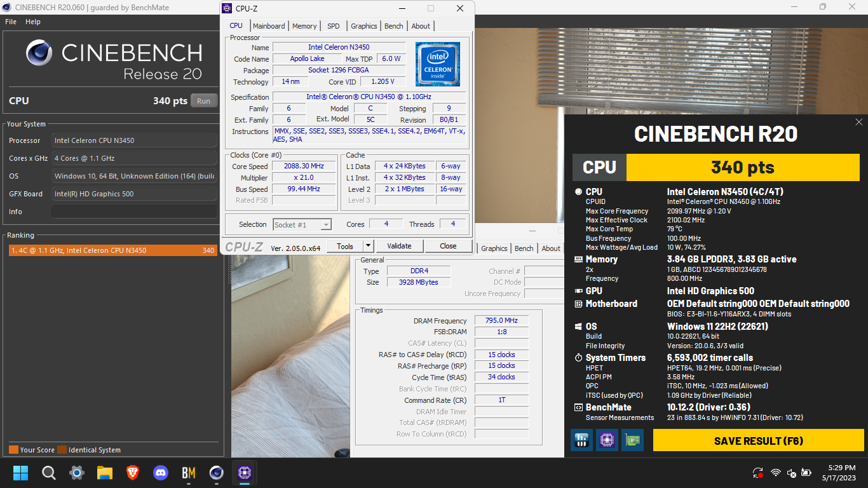868x488 pixels.
Task: Click Core Speed value 2088.30 MHz
Action: coord(304,166)
